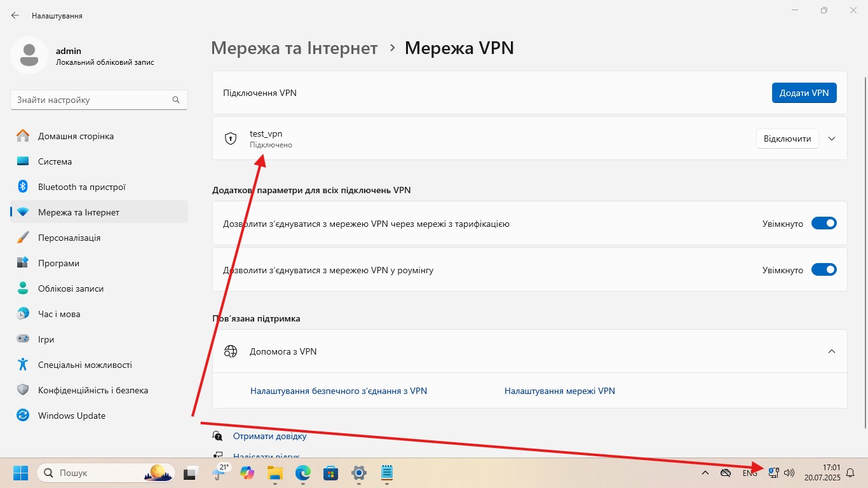
Task: Open File Explorer from taskbar
Action: [x=275, y=473]
